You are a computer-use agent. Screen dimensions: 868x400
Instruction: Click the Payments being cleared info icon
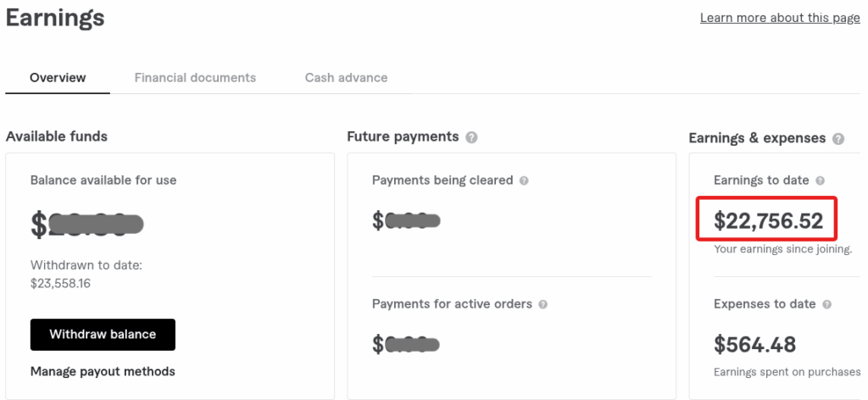click(524, 181)
